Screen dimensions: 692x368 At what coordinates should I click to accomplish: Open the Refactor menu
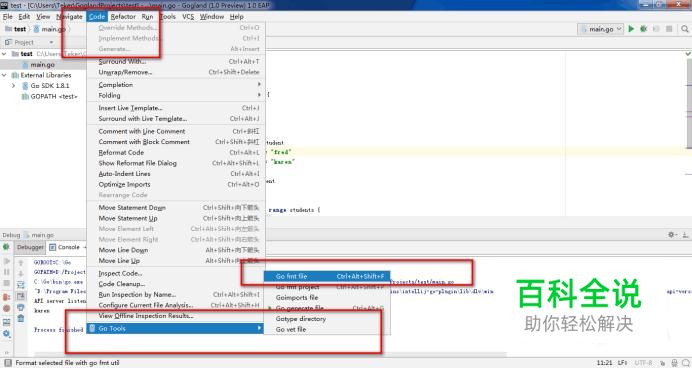coord(123,17)
